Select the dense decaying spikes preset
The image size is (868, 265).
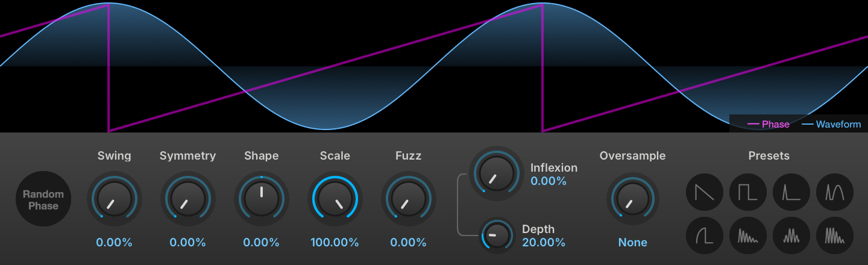[835, 235]
